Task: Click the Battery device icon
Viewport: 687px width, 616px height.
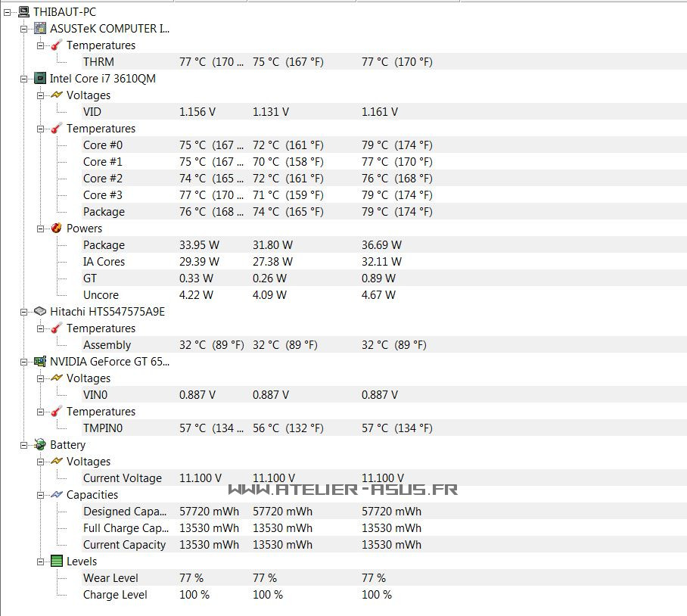Action: point(40,445)
